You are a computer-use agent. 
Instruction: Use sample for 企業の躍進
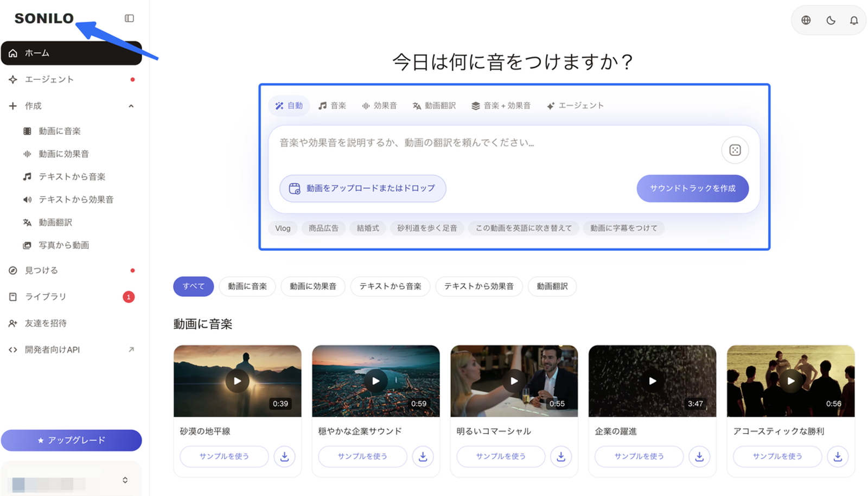639,456
